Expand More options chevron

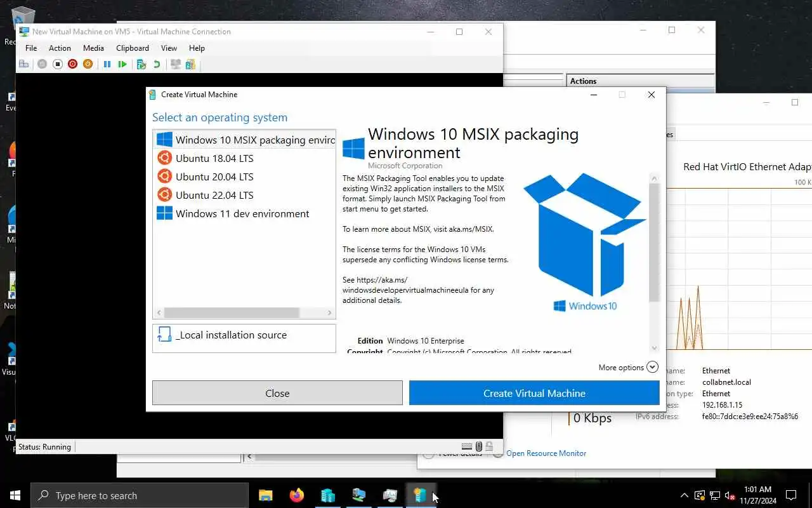point(652,367)
